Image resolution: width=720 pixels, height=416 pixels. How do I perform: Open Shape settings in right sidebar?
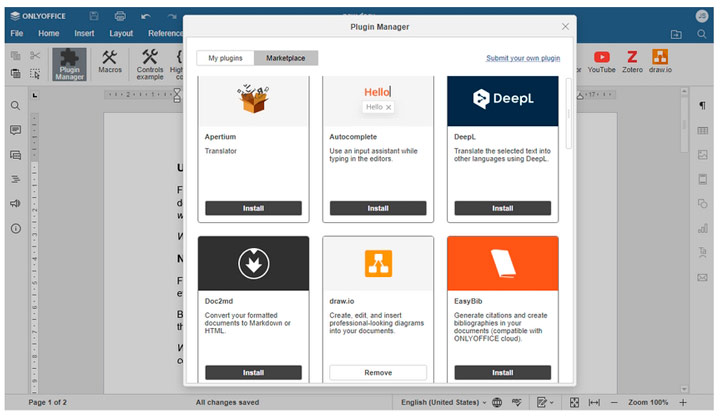pos(702,203)
